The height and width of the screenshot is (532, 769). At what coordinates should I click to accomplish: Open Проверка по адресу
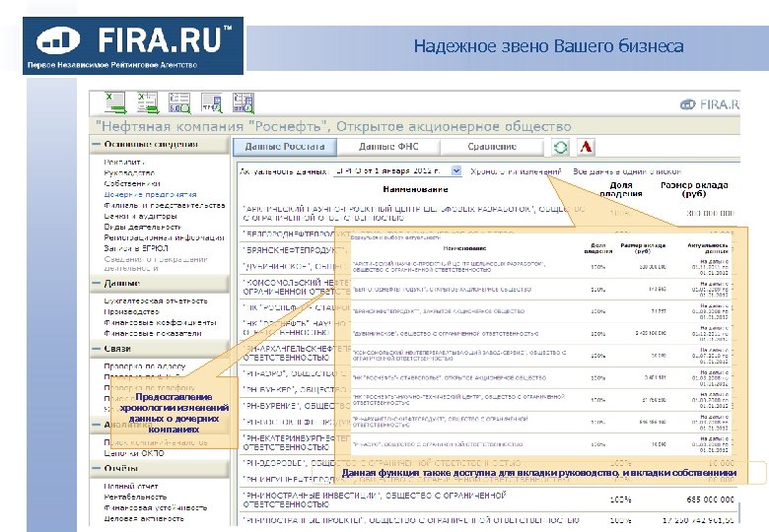click(x=145, y=366)
